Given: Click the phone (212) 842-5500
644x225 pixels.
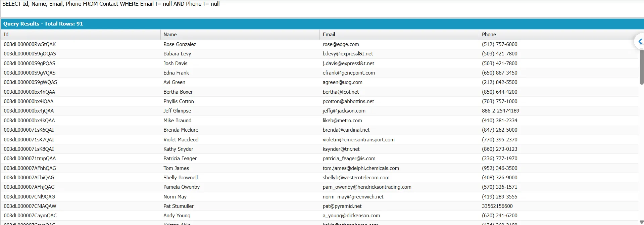Looking at the screenshot, I should pyautogui.click(x=499, y=82).
